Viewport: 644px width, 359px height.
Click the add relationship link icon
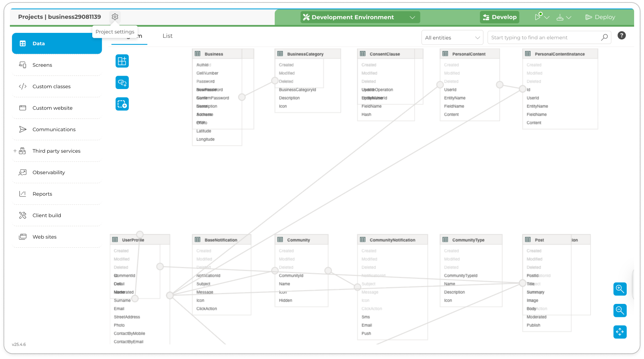(122, 83)
